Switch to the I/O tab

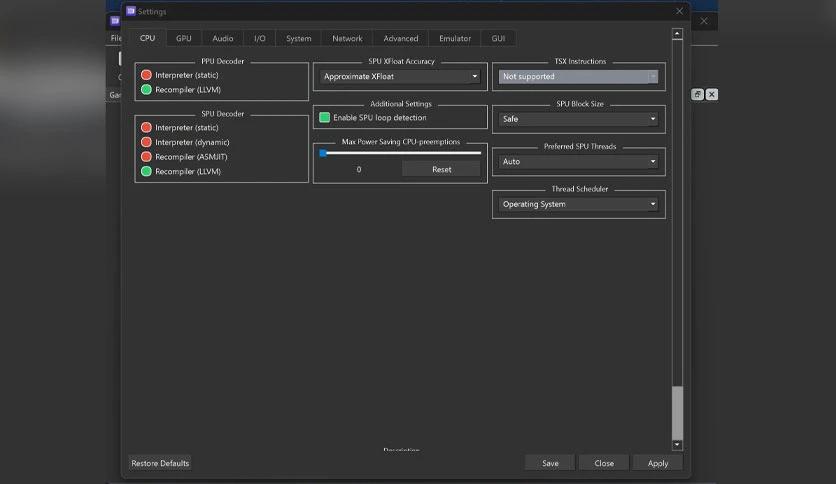(x=260, y=38)
